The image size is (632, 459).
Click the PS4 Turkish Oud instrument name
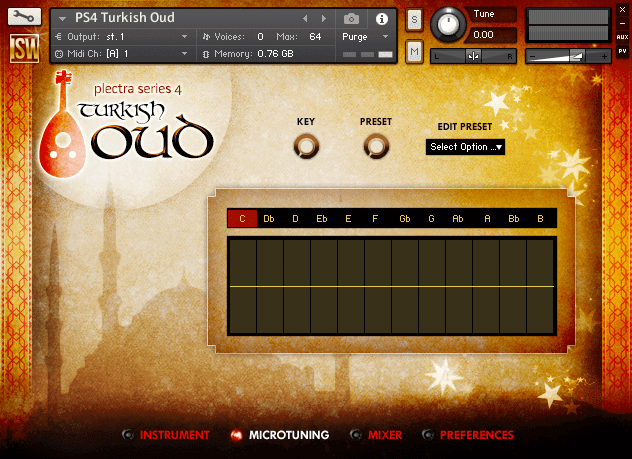(125, 18)
